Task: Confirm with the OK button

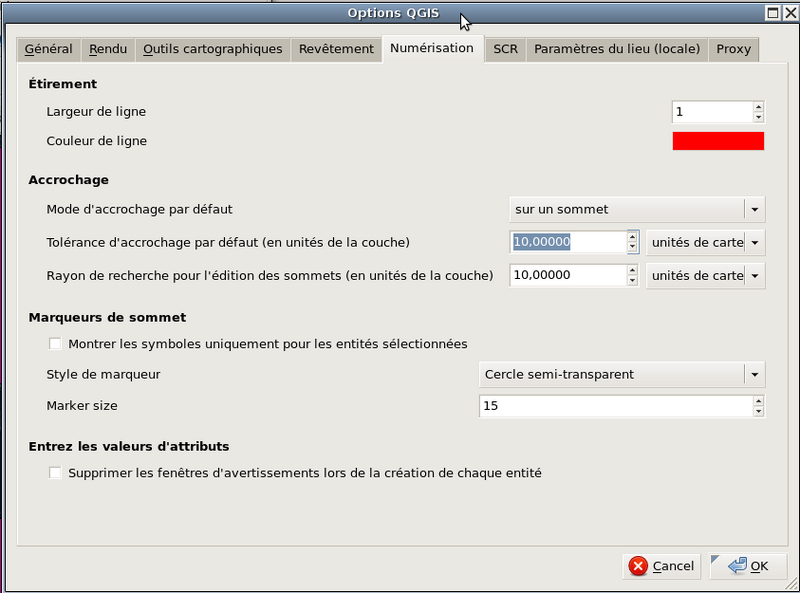Action: (748, 566)
